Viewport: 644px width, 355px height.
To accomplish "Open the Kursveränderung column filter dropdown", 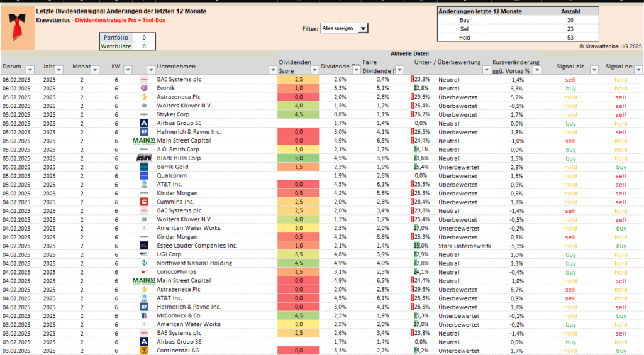I will coord(537,70).
